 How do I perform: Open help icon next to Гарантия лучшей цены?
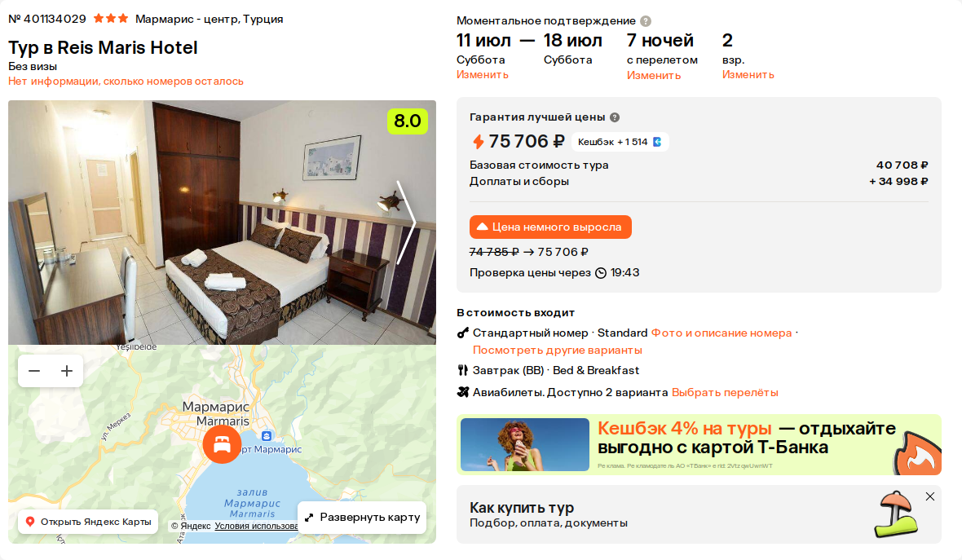click(615, 117)
